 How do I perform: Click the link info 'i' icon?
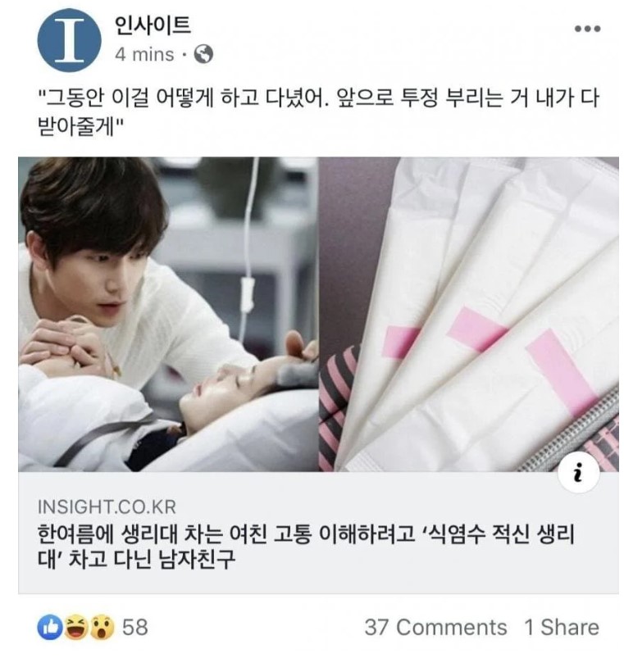point(579,472)
